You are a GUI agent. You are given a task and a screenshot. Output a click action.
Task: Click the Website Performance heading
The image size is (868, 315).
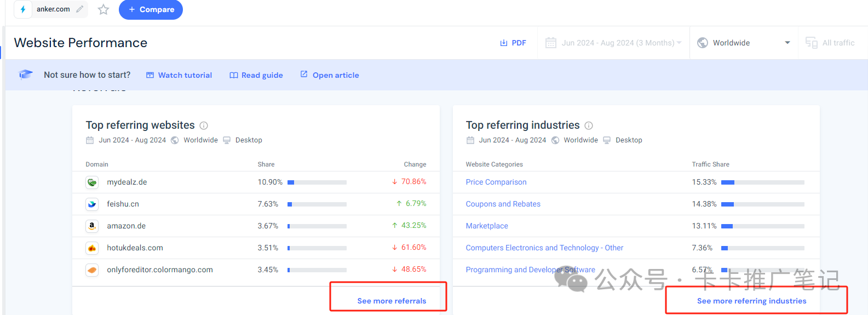click(x=81, y=43)
